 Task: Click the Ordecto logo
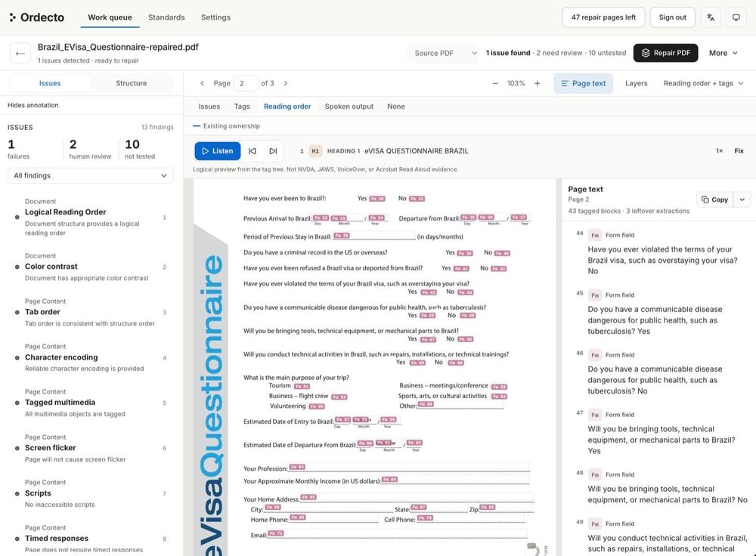pos(36,17)
